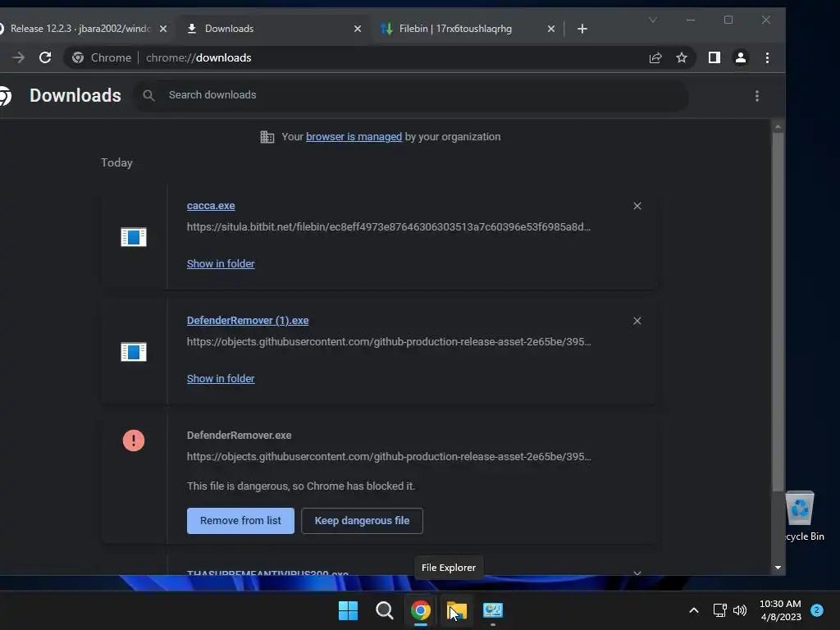Open the 'browser is managed' link
840x630 pixels.
coord(354,137)
